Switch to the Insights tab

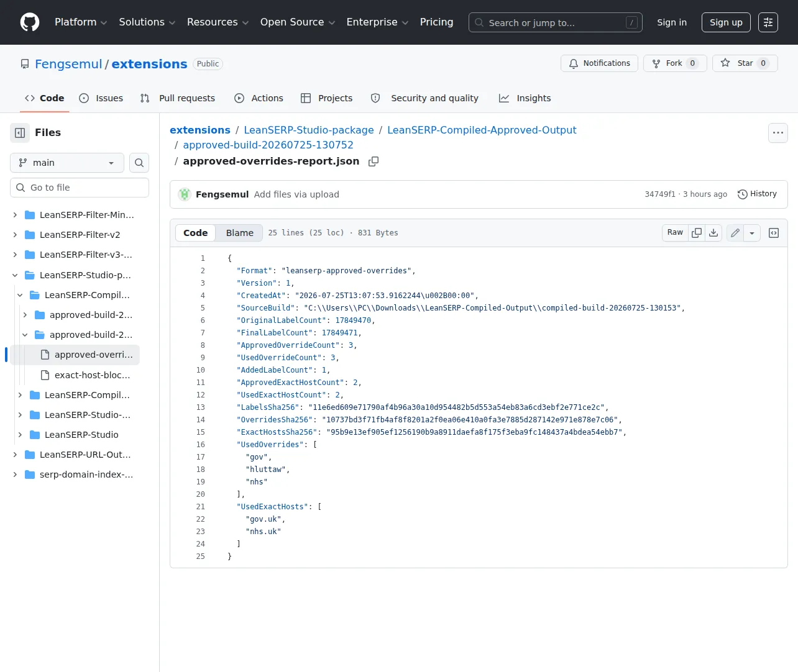click(525, 98)
